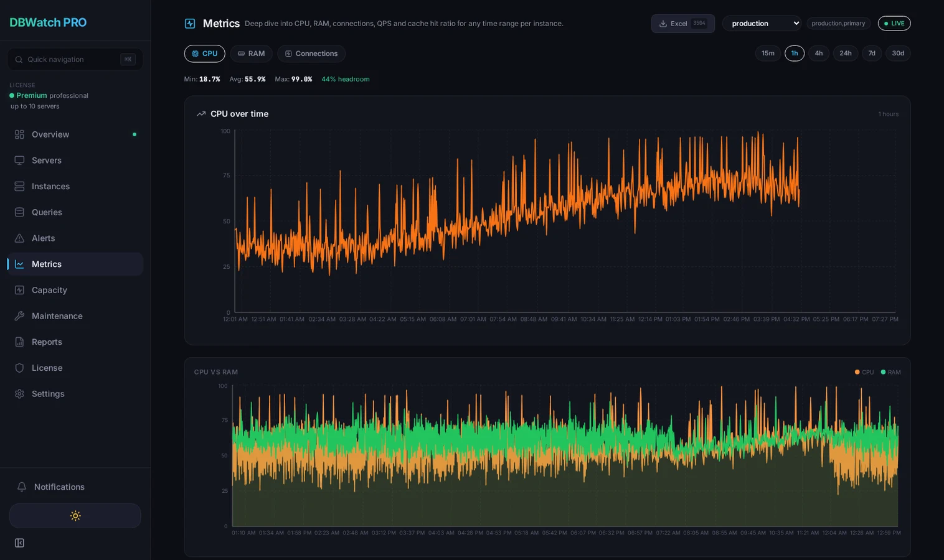Click the Metrics page header icon
Image resolution: width=944 pixels, height=560 pixels.
[190, 24]
